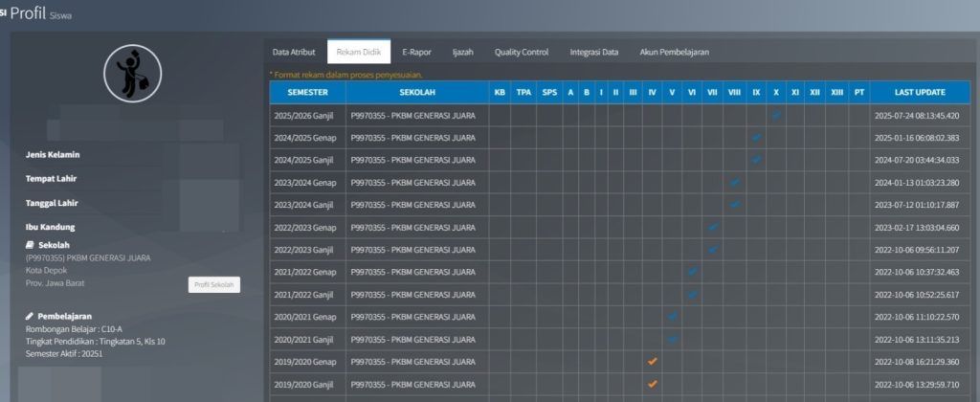Open the Ijazah tab
The image size is (980, 402).
463,53
